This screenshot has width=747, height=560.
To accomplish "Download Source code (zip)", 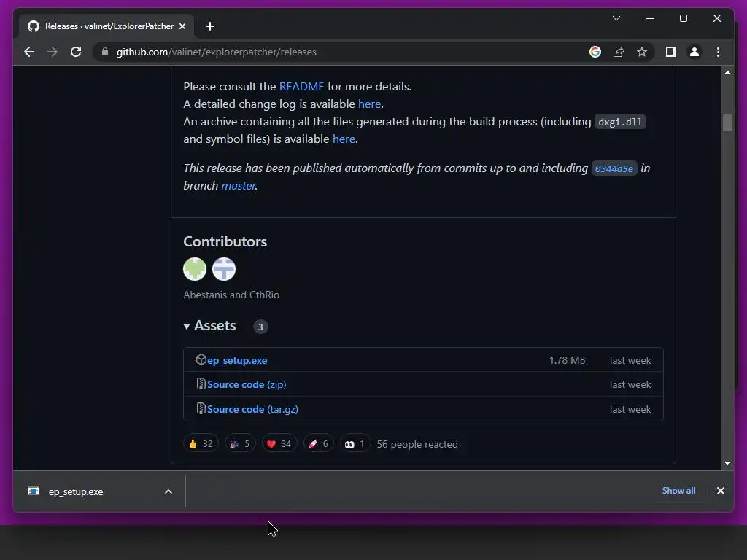I will (247, 384).
